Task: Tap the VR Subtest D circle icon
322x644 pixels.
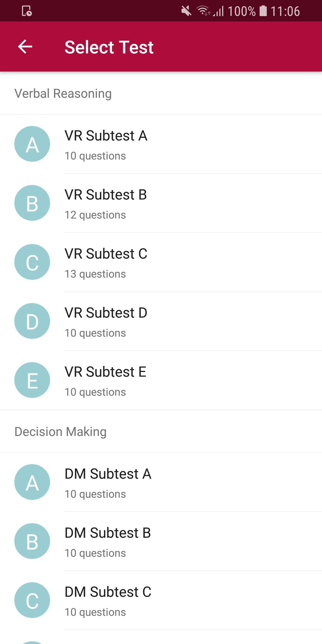Action: pos(32,321)
